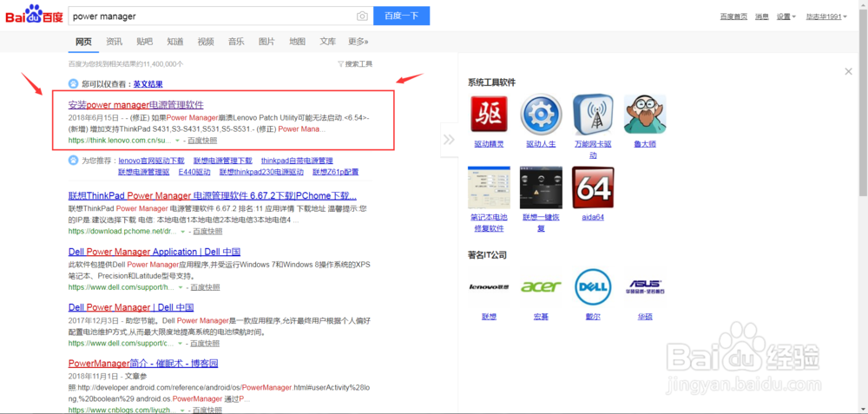The image size is (868, 414).
Task: Open 联想ThinkPad Power Manager PChome result
Action: point(213,196)
